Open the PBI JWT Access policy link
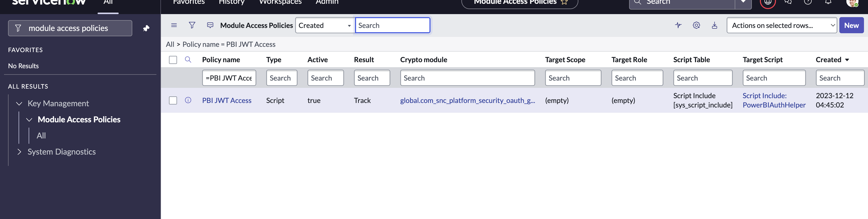This screenshot has width=868, height=219. (227, 100)
